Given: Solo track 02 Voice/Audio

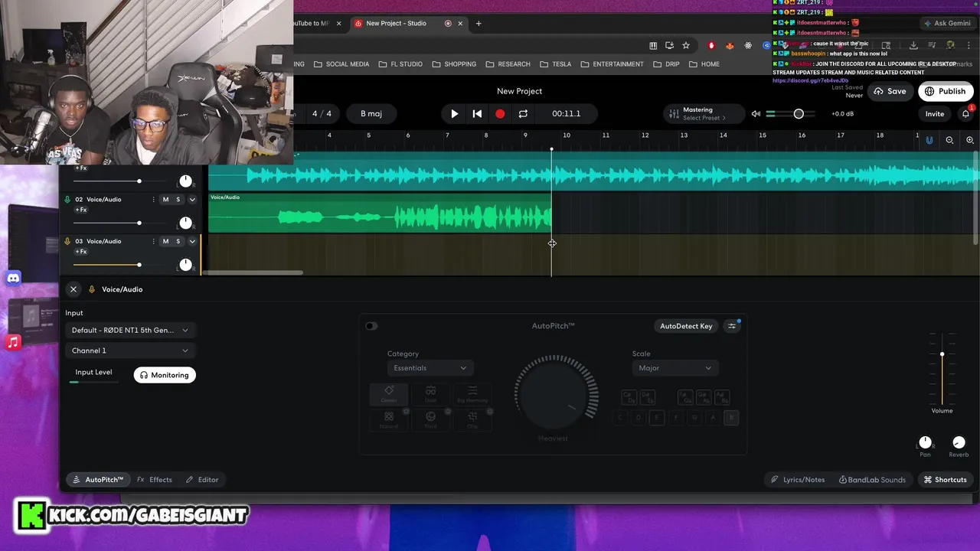Looking at the screenshot, I should point(178,200).
